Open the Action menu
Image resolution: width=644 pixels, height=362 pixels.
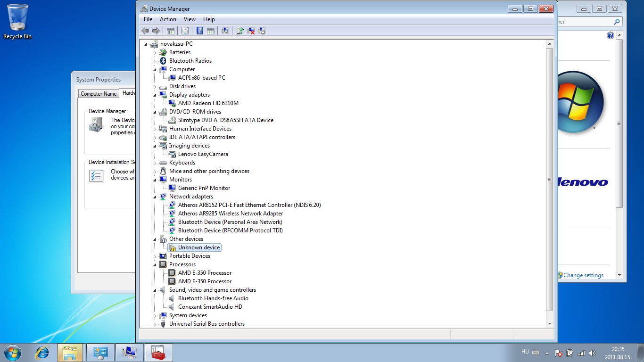tap(168, 19)
